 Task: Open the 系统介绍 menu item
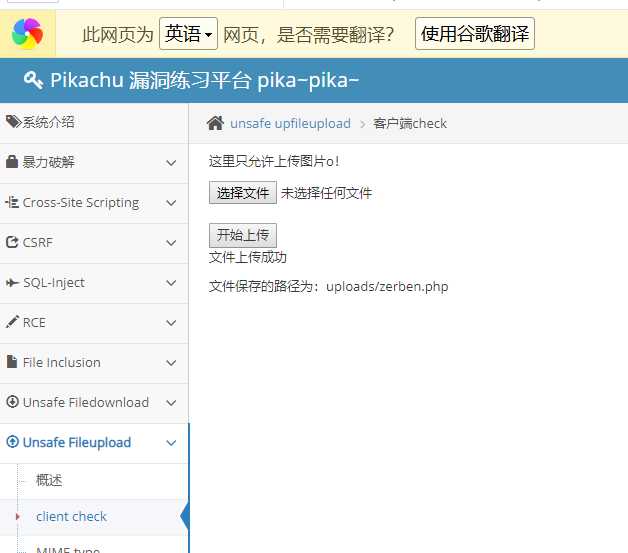tap(94, 123)
